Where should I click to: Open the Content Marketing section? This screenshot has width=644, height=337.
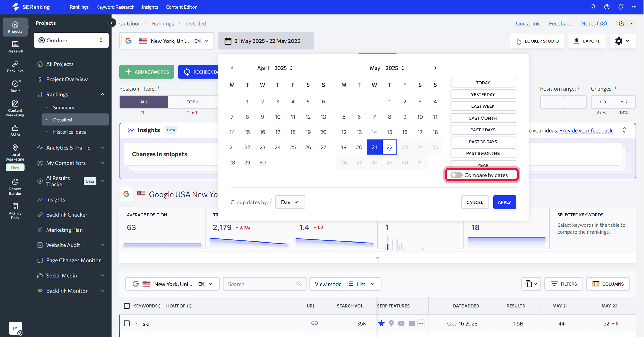pos(15,109)
